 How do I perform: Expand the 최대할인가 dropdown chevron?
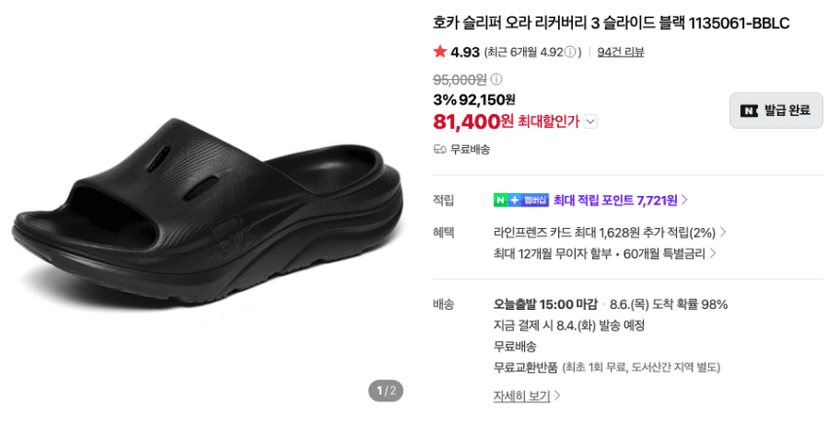[591, 122]
